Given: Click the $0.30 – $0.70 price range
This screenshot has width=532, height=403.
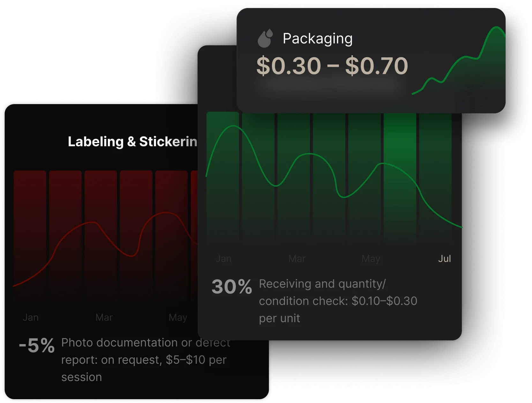Looking at the screenshot, I should [332, 66].
